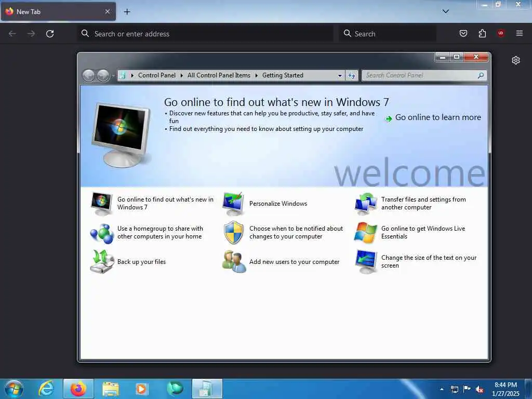Open the Windows Start orb

pos(14,389)
